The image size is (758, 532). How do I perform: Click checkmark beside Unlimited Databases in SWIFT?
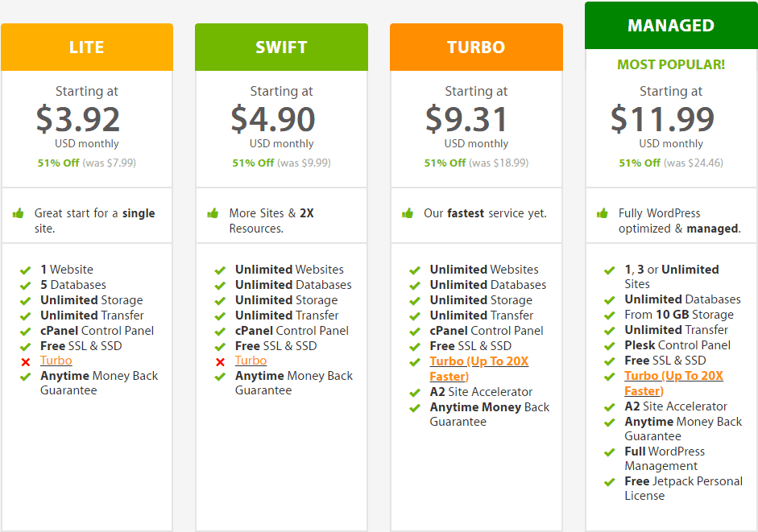coord(220,286)
